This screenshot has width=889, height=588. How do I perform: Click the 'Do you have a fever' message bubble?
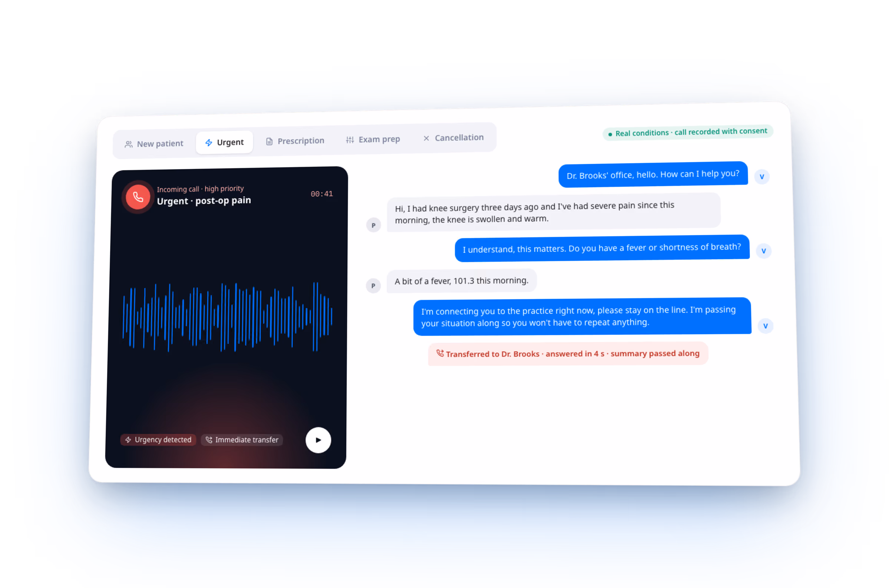(x=602, y=248)
